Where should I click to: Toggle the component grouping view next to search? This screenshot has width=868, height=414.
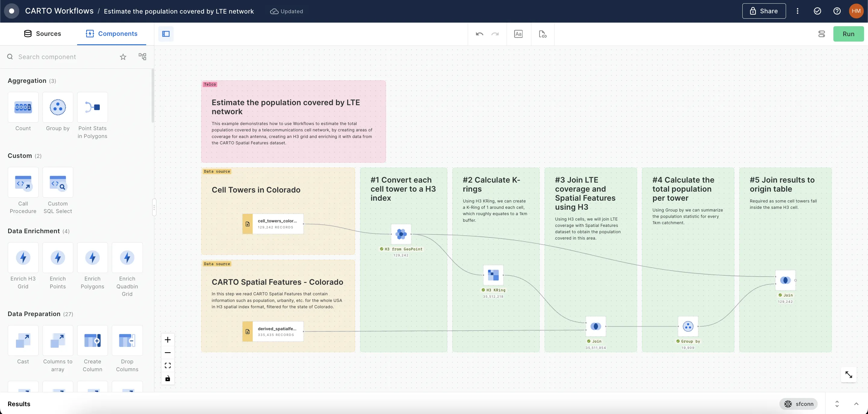142,57
